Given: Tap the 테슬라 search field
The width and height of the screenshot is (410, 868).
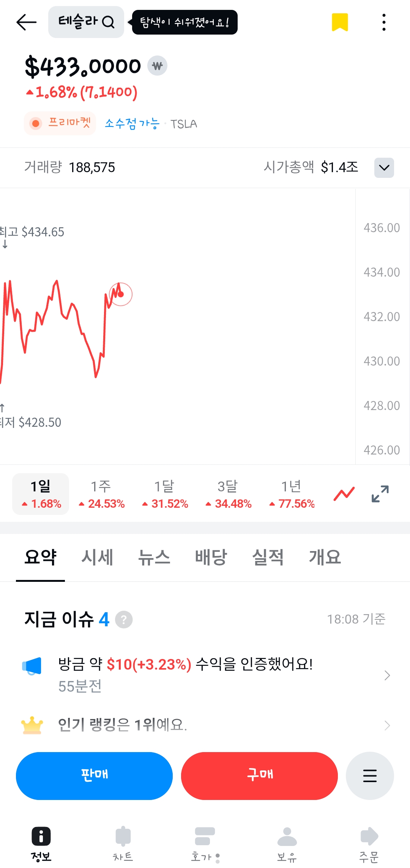Looking at the screenshot, I should click(x=86, y=22).
